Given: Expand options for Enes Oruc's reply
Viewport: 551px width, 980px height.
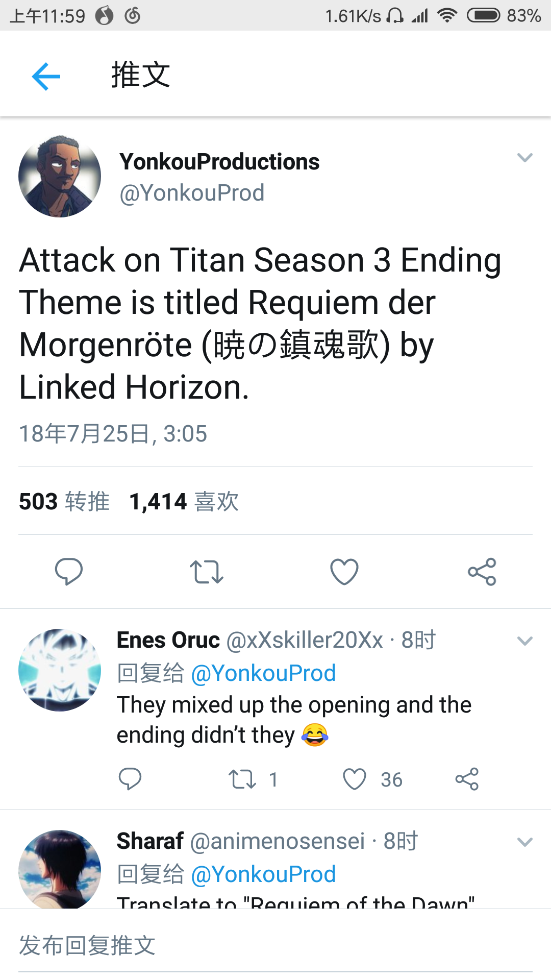Looking at the screenshot, I should tap(525, 641).
